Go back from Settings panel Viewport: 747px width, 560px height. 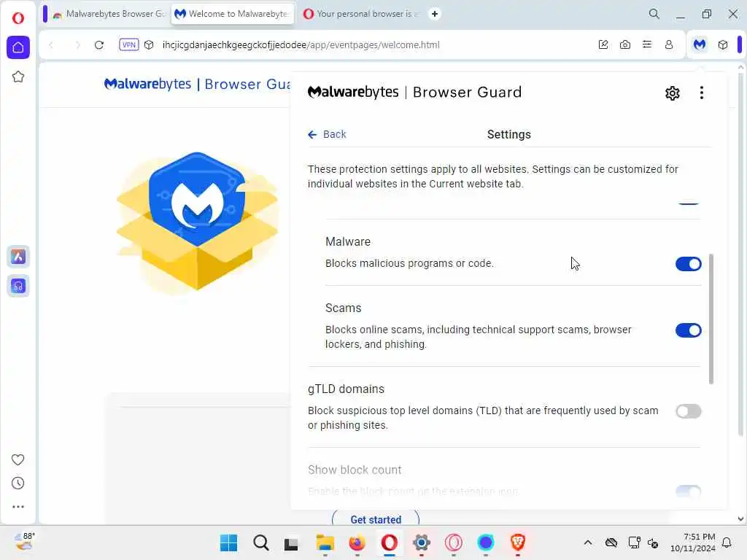coord(327,135)
